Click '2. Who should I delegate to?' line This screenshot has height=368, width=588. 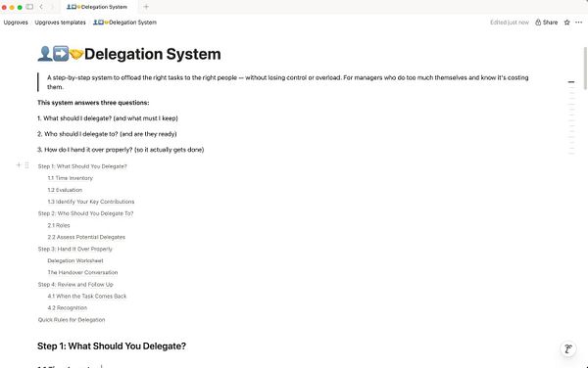click(107, 134)
